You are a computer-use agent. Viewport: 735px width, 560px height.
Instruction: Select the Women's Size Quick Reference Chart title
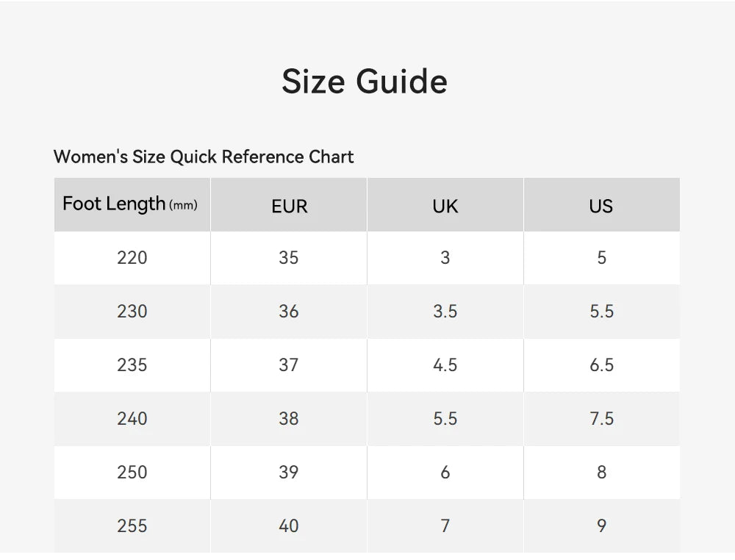[204, 157]
